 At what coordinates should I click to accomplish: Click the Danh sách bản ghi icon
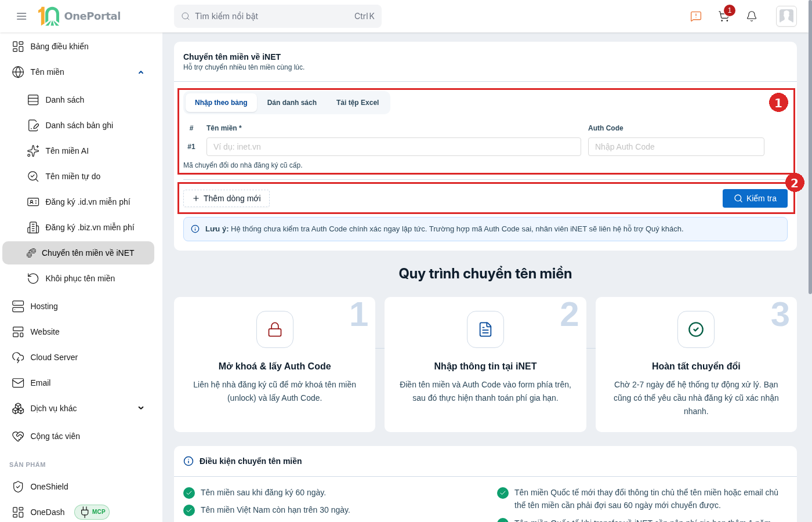click(33, 125)
